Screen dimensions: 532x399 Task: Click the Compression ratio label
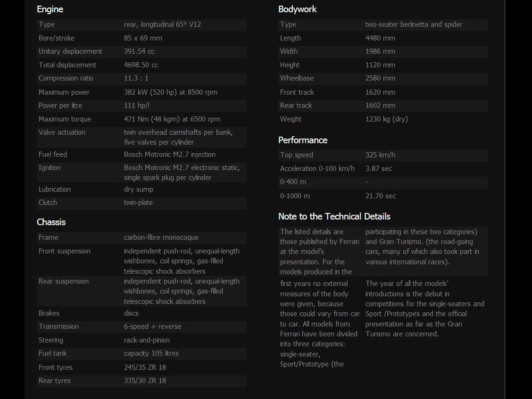66,78
